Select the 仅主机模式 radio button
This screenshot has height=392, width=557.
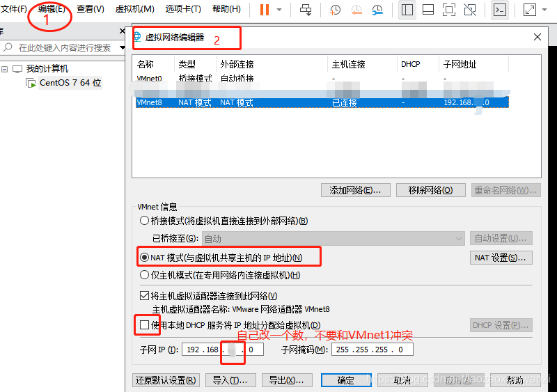(x=144, y=275)
